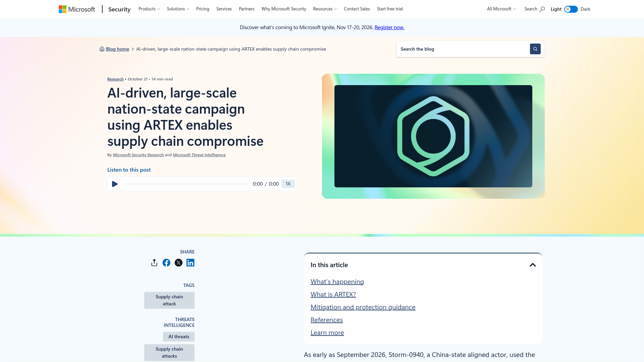
Task: Open the Research category link
Action: 115,79
